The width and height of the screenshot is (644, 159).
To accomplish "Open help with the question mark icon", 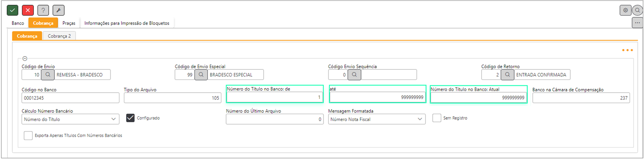I will click(x=43, y=10).
